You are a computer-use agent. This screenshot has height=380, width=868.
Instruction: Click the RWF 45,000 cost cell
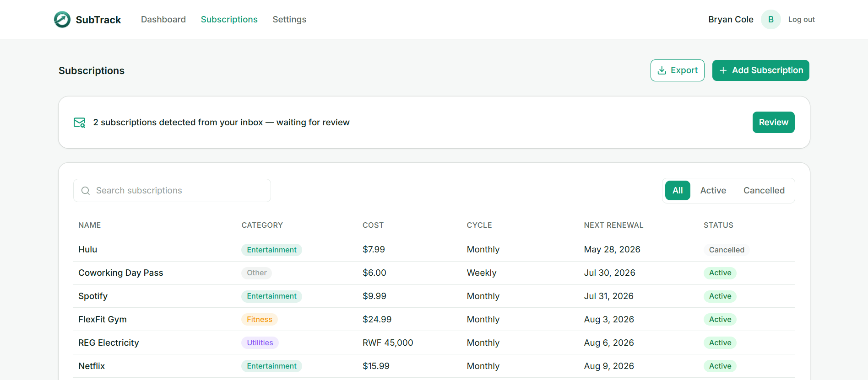click(388, 343)
